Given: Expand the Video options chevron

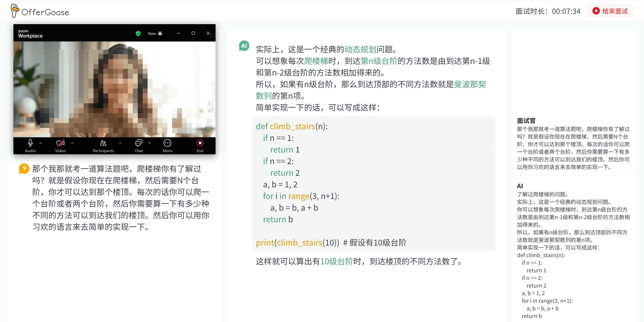Looking at the screenshot, I should click(x=72, y=143).
